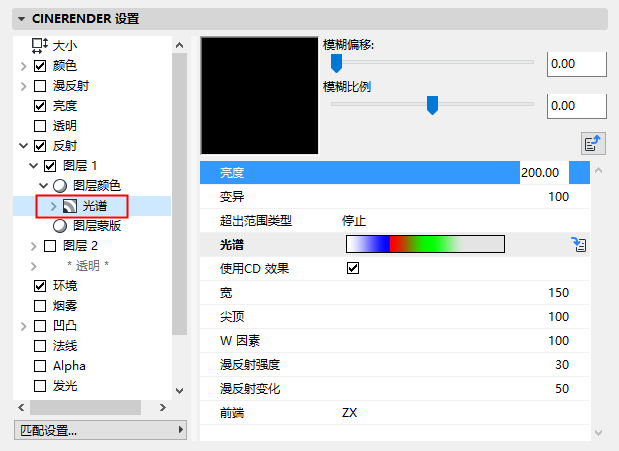Viewport: 619px width, 451px height.
Task: Click the black shader preview thumbnail
Action: point(259,96)
